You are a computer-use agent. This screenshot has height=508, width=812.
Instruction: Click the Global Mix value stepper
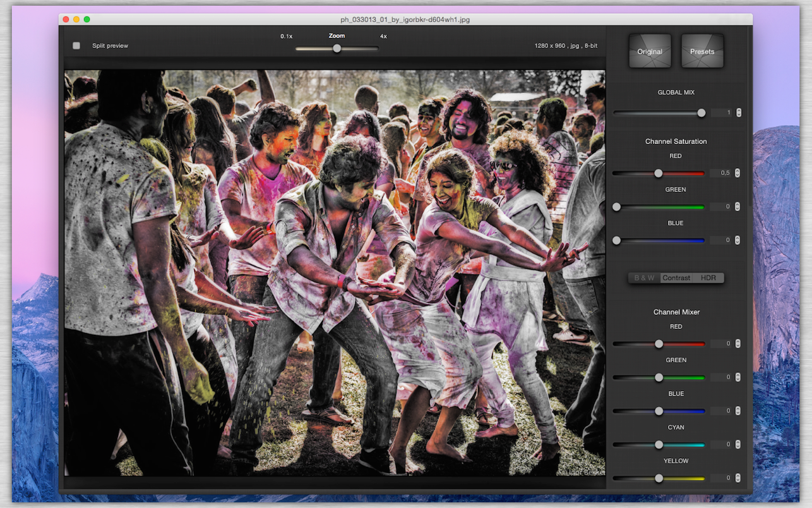click(x=738, y=113)
